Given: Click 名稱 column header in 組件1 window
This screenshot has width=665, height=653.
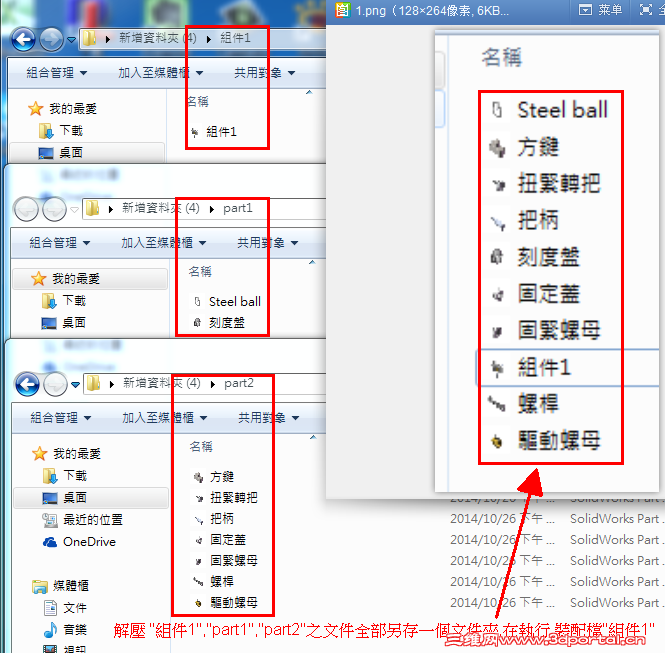Looking at the screenshot, I should 198,101.
